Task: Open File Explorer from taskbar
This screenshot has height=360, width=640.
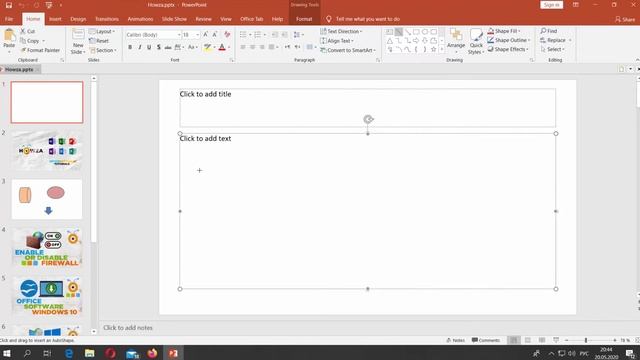Action: [x=89, y=353]
